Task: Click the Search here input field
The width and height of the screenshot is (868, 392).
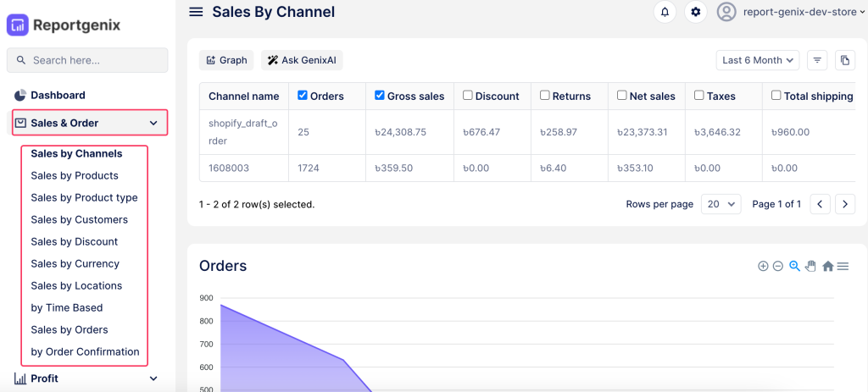Action: click(x=87, y=60)
